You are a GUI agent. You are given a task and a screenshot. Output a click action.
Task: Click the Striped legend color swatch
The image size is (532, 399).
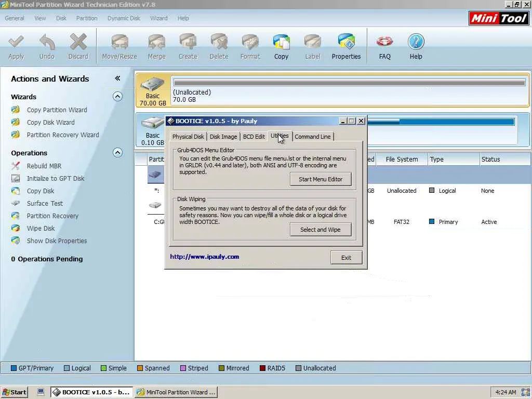coord(183,368)
